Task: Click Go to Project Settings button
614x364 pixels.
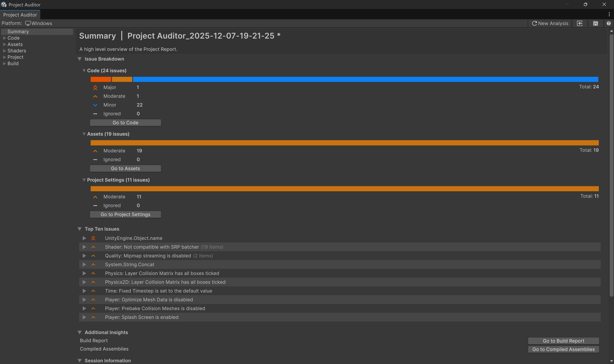Action: point(125,214)
